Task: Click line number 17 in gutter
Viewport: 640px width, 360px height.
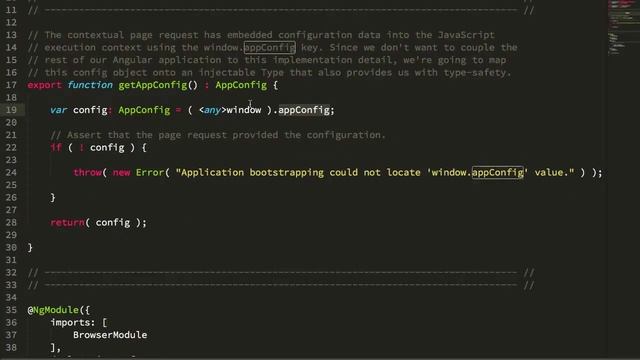Action: click(11, 85)
